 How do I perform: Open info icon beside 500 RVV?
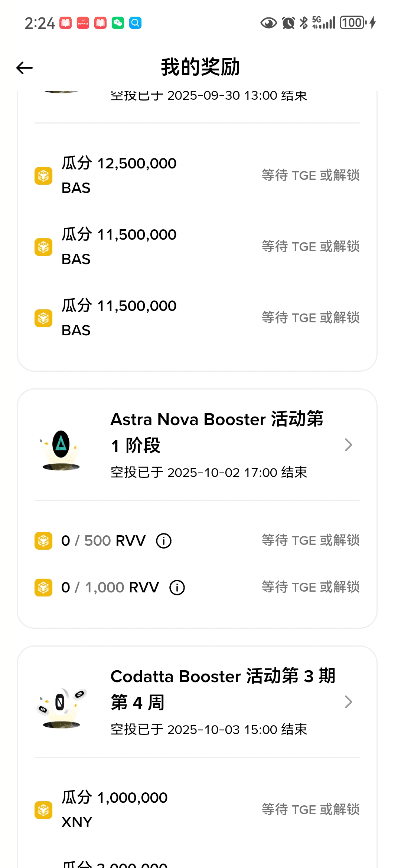(164, 541)
